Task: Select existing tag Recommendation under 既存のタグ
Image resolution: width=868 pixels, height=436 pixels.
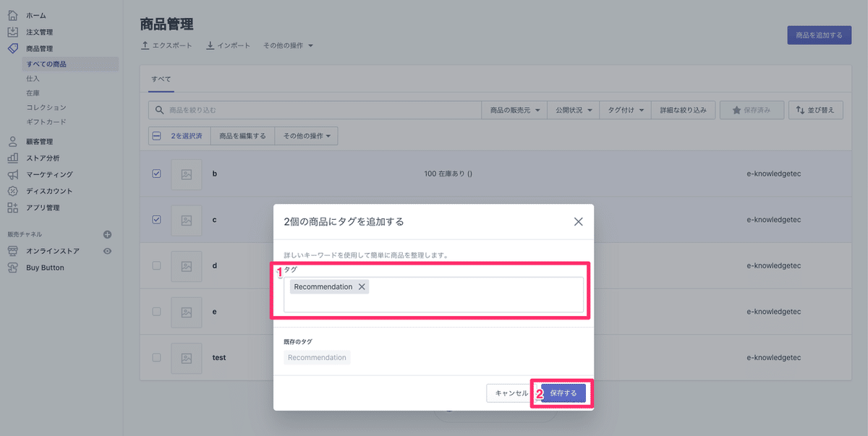Action: pyautogui.click(x=317, y=357)
